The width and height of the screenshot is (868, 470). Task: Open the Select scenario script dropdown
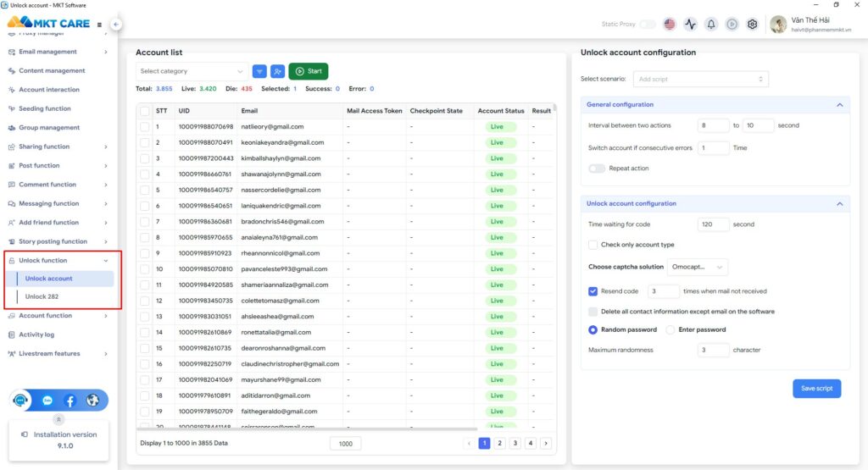click(x=700, y=79)
